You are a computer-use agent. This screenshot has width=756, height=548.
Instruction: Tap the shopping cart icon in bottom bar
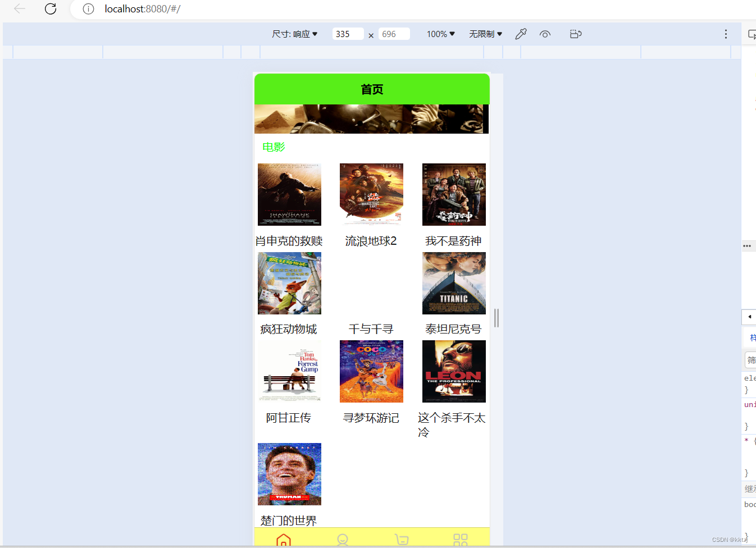click(x=402, y=540)
